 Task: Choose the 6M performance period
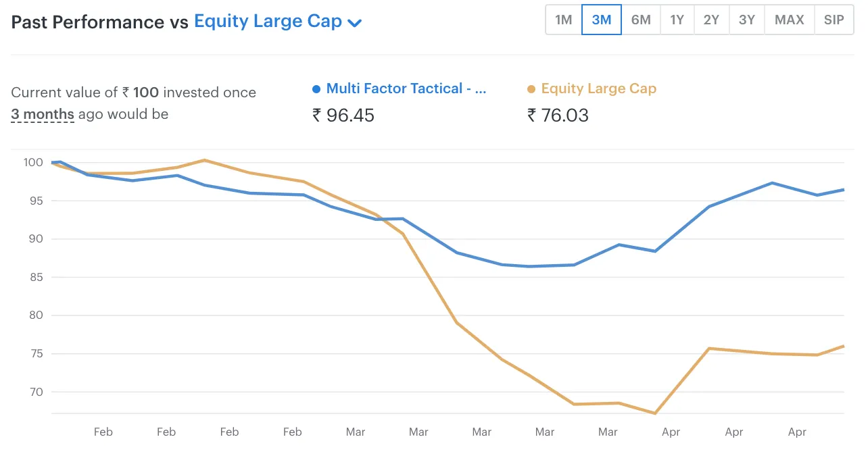pyautogui.click(x=641, y=20)
